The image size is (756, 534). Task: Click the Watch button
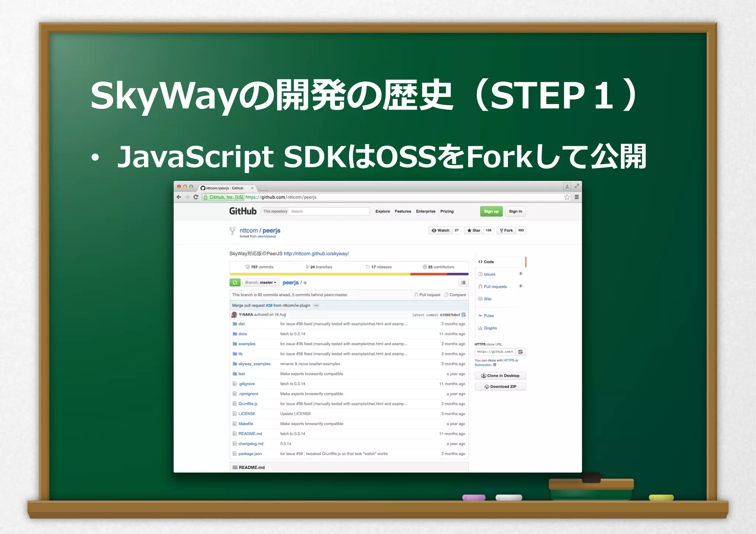pyautogui.click(x=440, y=230)
